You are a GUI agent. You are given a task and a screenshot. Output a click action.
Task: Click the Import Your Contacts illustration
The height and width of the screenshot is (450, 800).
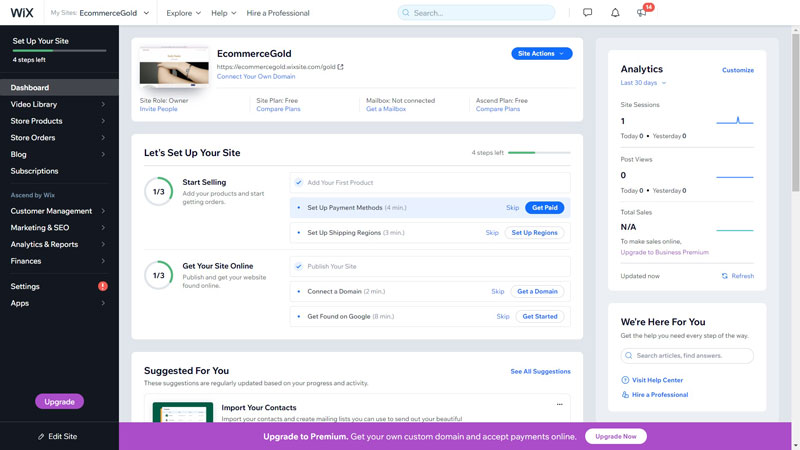point(183,412)
